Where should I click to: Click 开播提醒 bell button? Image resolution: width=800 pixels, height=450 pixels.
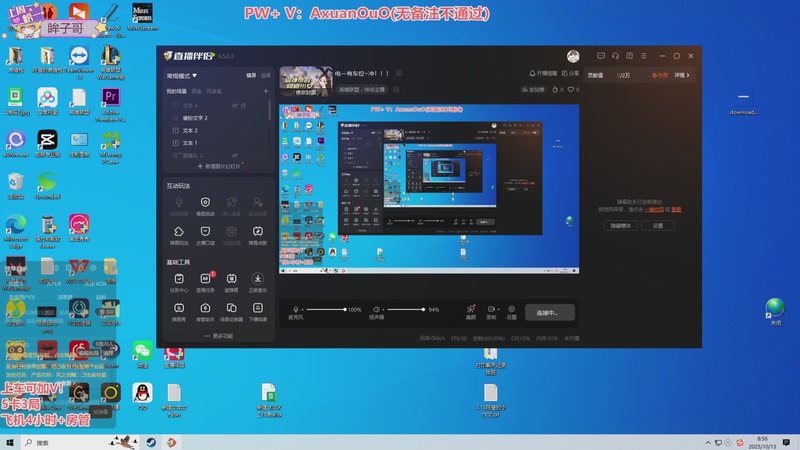pos(543,73)
